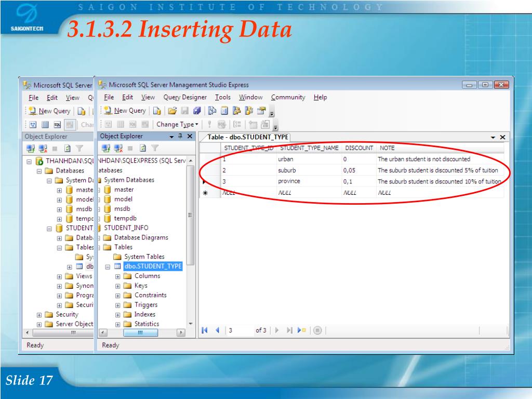
Task: Expand the Columns folder
Action: coord(118,276)
